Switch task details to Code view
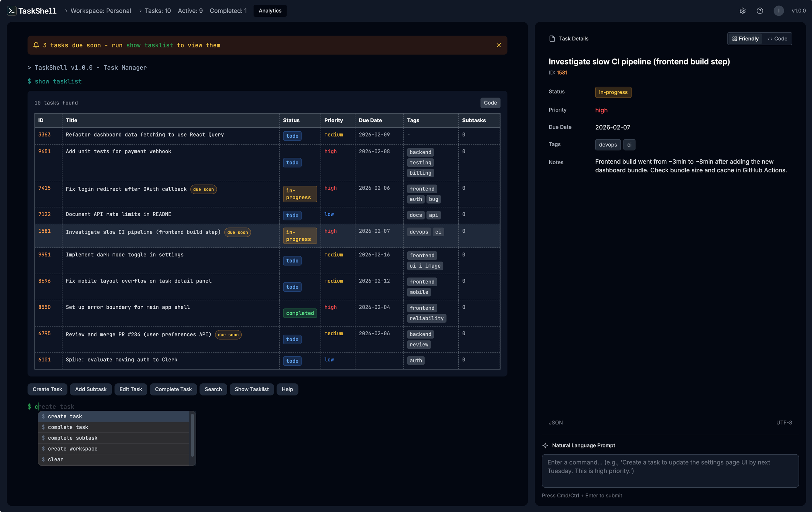812x512 pixels. (778, 38)
